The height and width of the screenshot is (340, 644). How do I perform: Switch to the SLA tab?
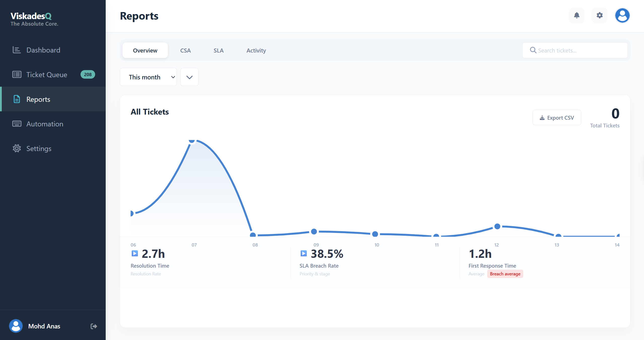218,51
